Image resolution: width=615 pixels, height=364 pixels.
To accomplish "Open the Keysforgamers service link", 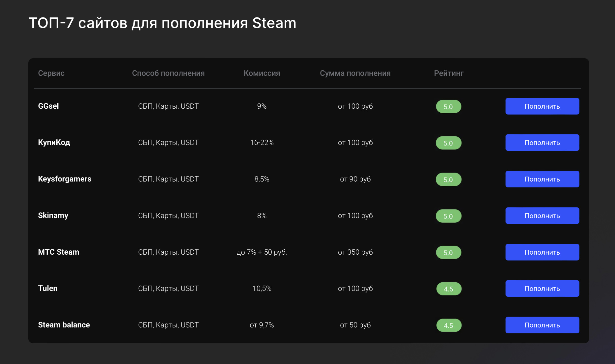I will point(65,179).
